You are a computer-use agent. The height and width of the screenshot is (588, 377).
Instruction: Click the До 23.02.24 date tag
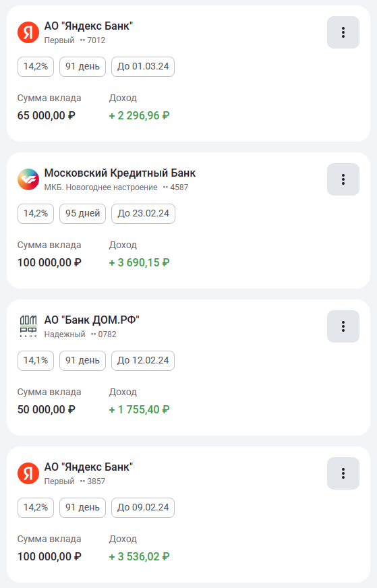[143, 213]
